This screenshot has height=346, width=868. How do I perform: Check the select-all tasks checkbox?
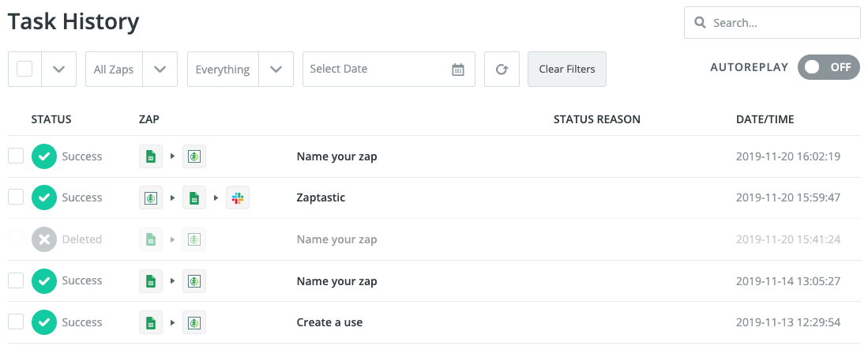coord(24,70)
